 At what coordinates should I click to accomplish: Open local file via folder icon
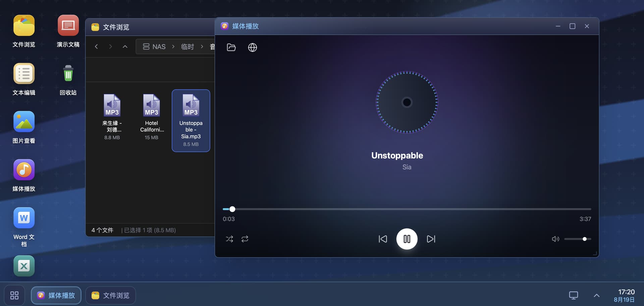click(x=231, y=47)
